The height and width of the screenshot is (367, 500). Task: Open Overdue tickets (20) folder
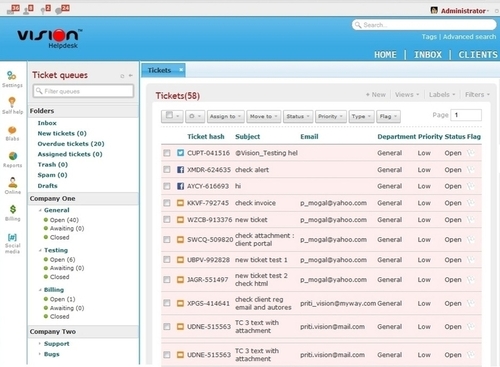coord(71,144)
